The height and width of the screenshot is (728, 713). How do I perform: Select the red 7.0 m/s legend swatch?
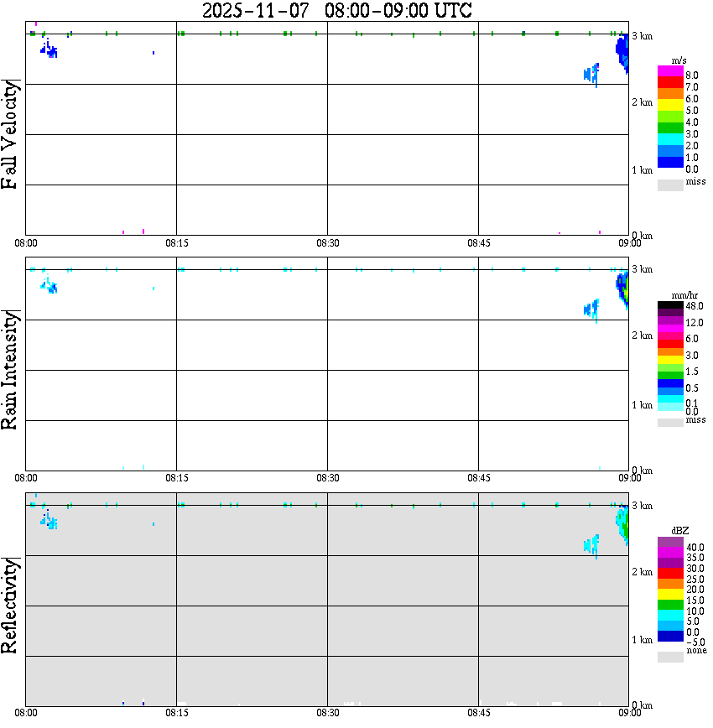pos(670,83)
